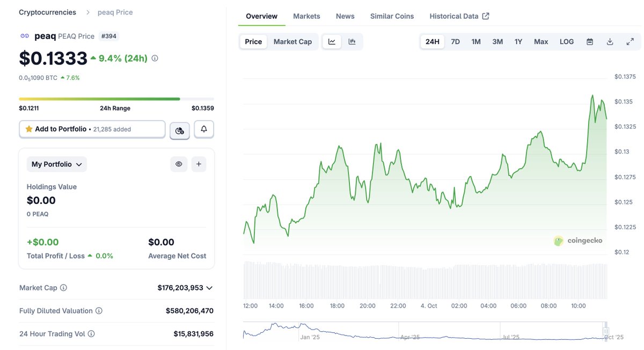Select Max time range
The width and height of the screenshot is (644, 350).
(541, 41)
